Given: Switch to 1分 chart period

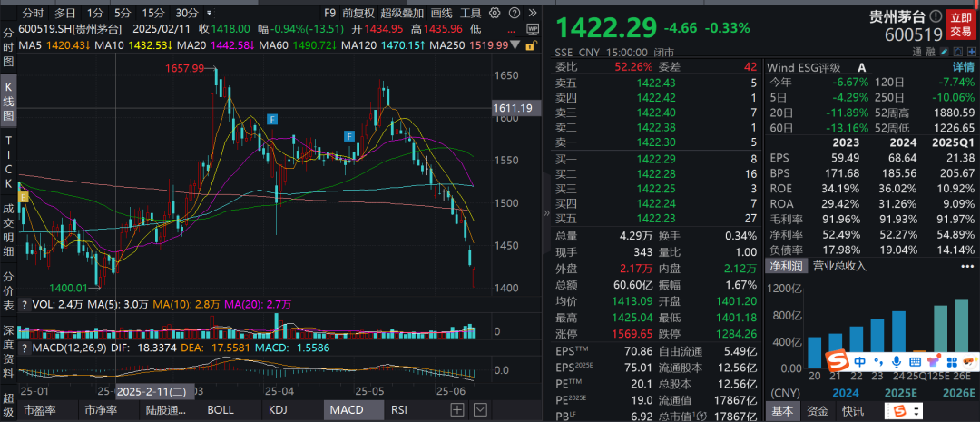Looking at the screenshot, I should tap(95, 13).
